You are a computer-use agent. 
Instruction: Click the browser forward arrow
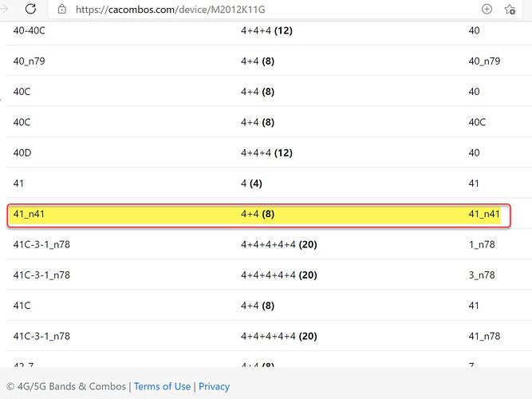point(3,10)
